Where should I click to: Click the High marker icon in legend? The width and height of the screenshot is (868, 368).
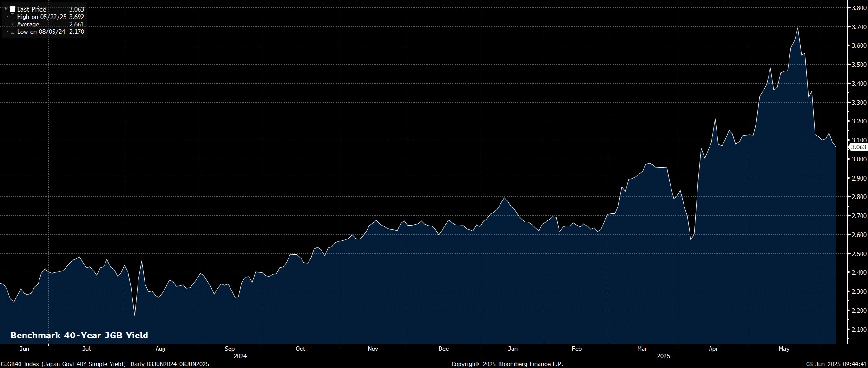13,17
